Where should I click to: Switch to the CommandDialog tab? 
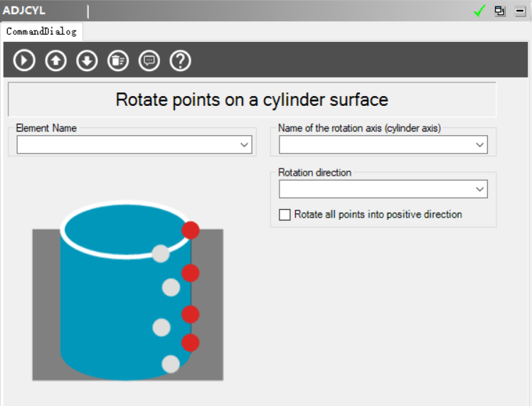pos(41,32)
